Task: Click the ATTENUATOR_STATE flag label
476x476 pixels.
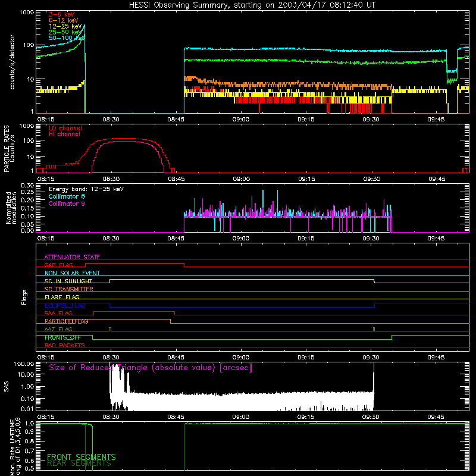Action: click(x=72, y=257)
